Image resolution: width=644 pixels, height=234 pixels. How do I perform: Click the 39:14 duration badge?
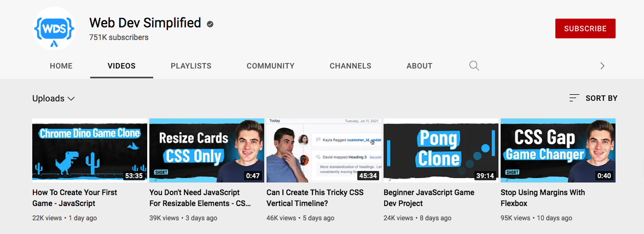point(485,176)
